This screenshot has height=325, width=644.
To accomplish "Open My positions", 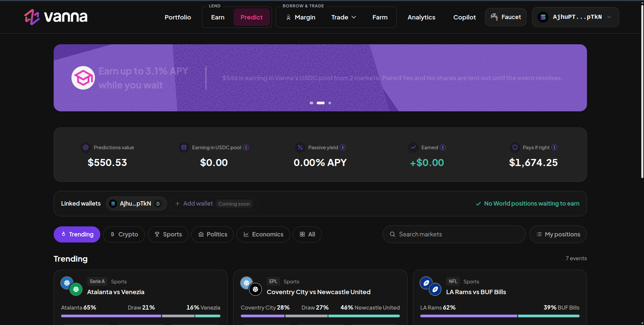I will (558, 234).
